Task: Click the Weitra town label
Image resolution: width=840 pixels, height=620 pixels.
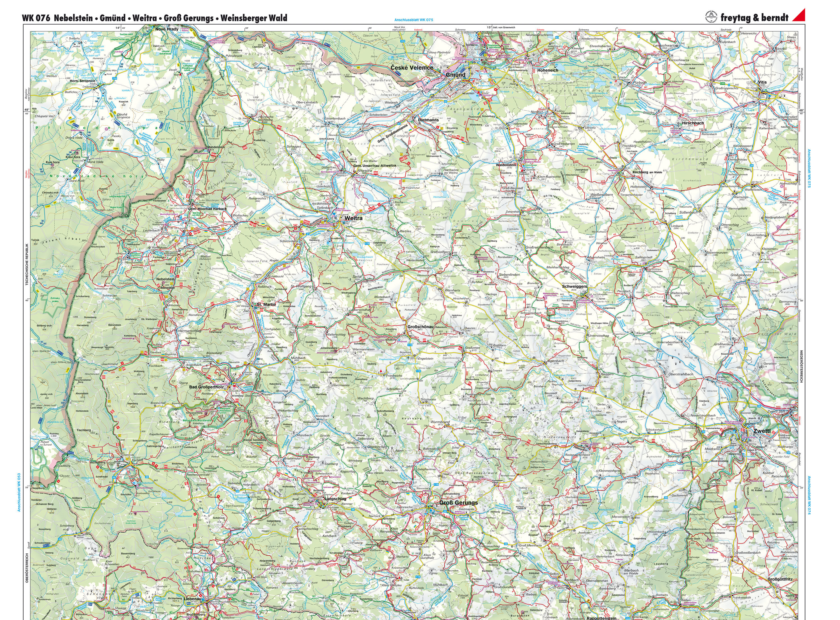Action: tap(354, 218)
